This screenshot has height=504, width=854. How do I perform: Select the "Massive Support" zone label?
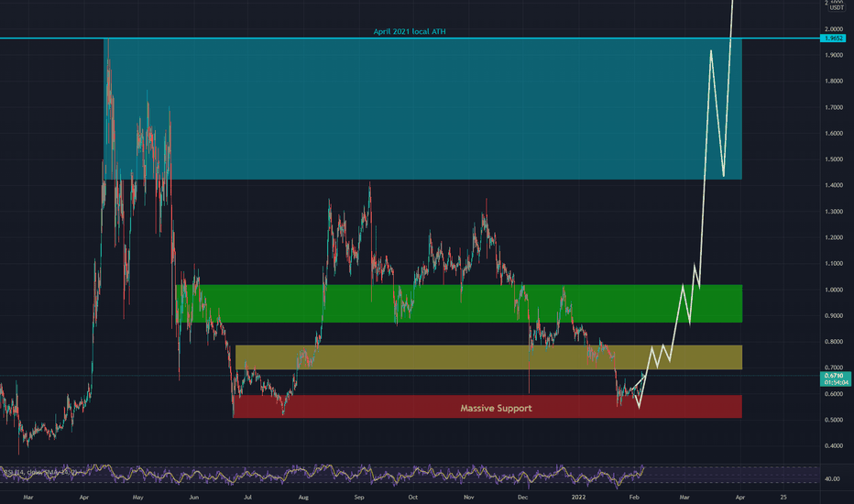click(496, 408)
